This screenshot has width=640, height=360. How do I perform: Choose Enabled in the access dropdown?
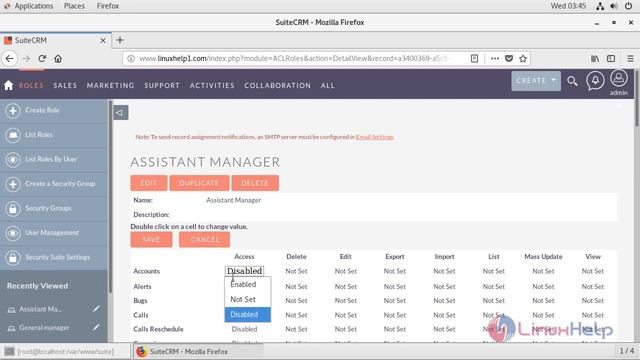pyautogui.click(x=247, y=284)
